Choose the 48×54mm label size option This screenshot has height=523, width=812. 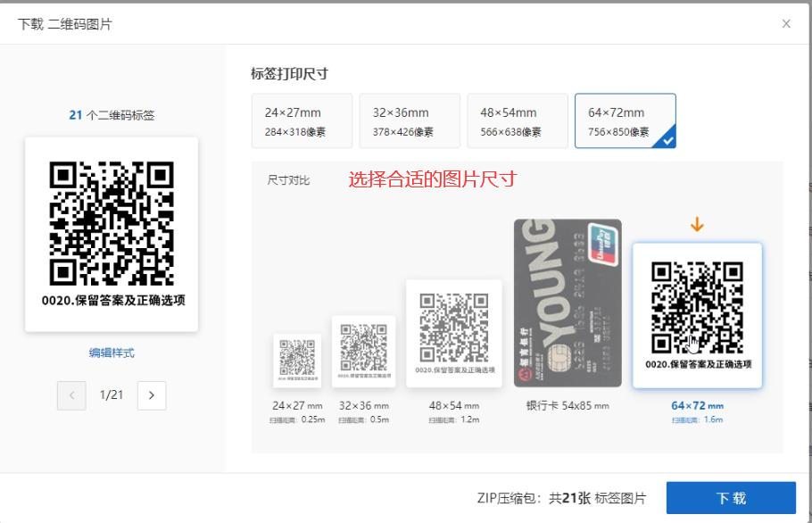coord(518,120)
